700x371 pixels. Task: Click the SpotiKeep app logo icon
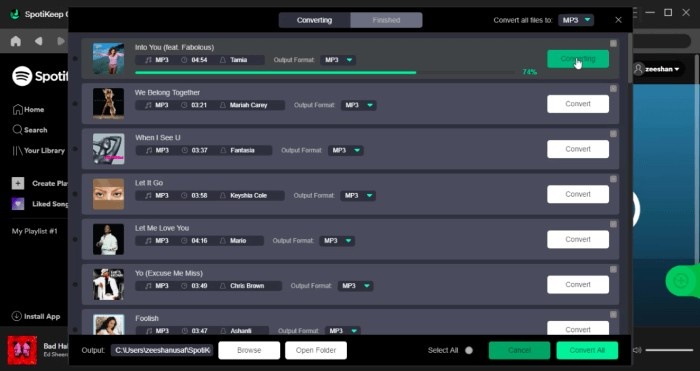click(x=15, y=14)
